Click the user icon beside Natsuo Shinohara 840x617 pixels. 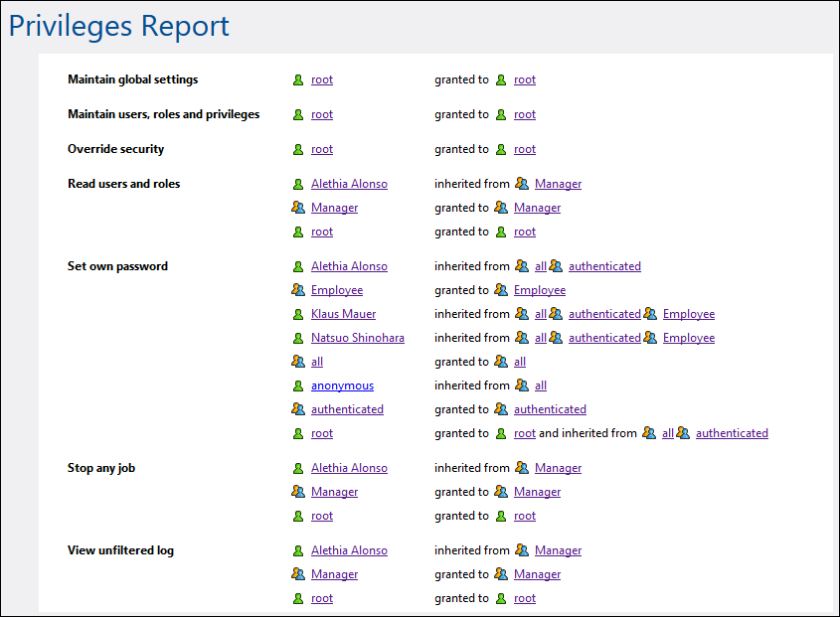(297, 338)
